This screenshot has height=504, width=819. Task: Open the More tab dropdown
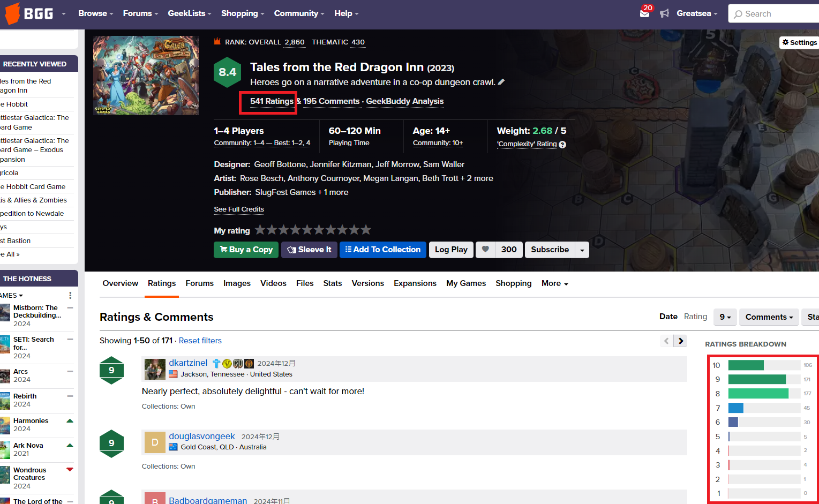click(554, 283)
